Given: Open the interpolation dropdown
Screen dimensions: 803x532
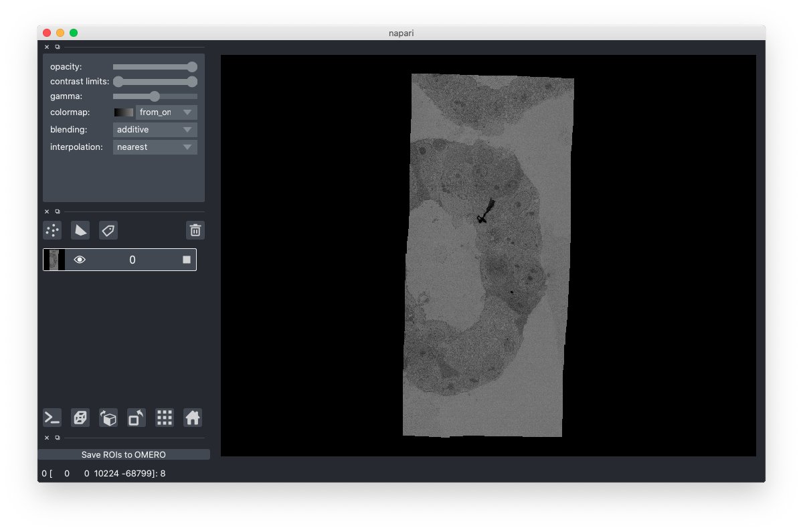Looking at the screenshot, I should 155,147.
